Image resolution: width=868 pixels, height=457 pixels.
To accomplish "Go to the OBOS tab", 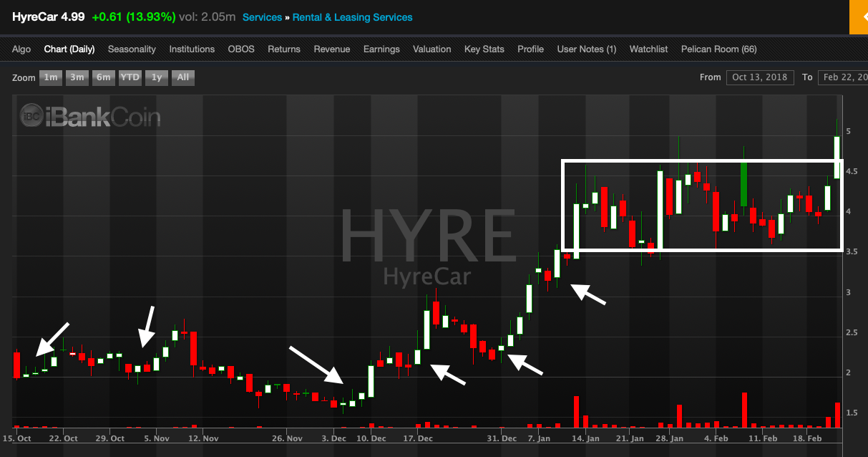I will point(241,49).
